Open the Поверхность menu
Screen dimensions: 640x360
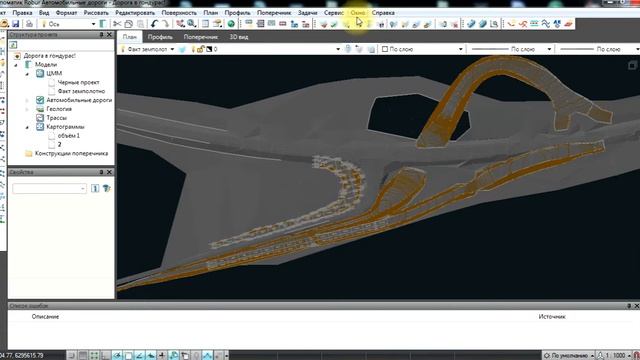[x=179, y=13]
